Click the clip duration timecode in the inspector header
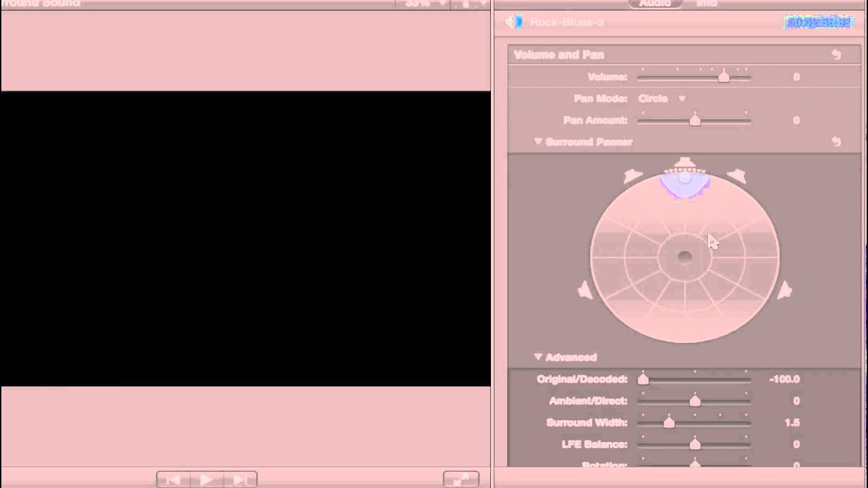This screenshot has width=868, height=488. pos(818,22)
